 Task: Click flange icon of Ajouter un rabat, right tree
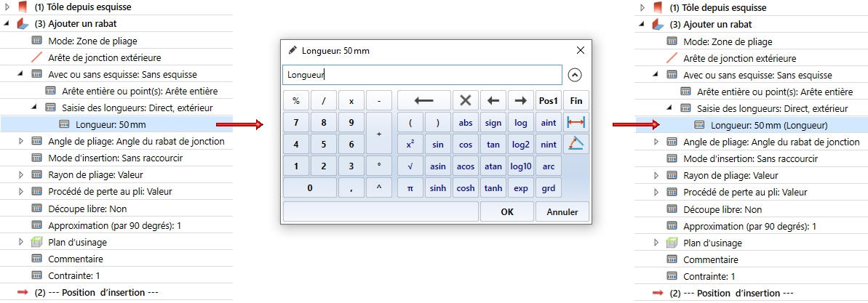(658, 24)
